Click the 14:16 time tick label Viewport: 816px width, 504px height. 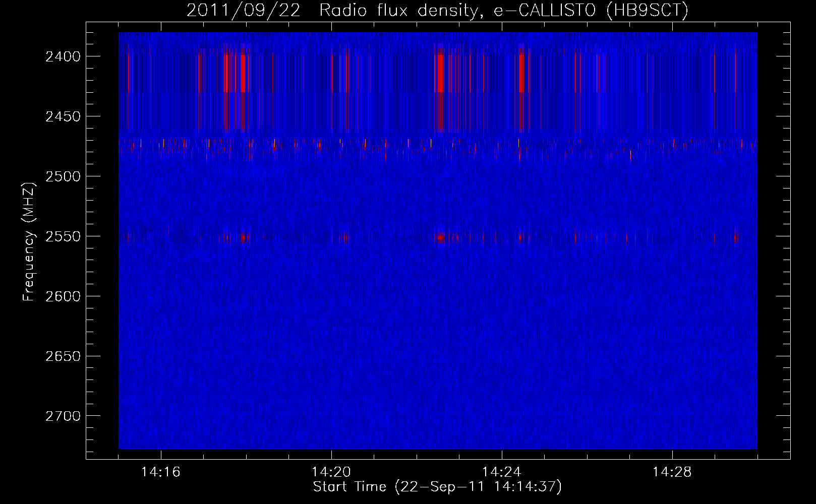pyautogui.click(x=161, y=472)
